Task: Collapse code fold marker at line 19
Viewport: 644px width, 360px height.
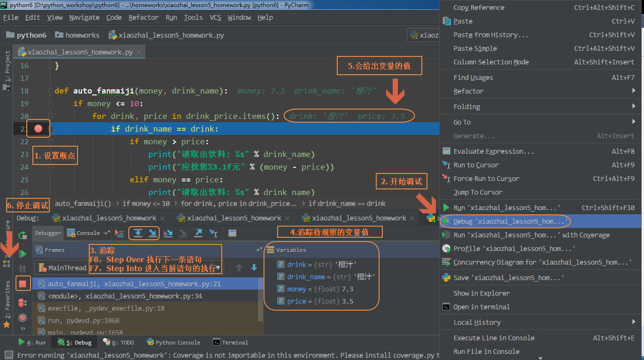Action: click(x=51, y=103)
